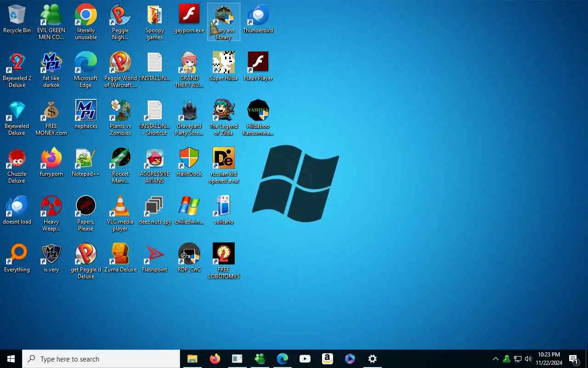Open the !INSTALLIN... - Shortcut file
This screenshot has height=368, width=588.
click(x=155, y=118)
